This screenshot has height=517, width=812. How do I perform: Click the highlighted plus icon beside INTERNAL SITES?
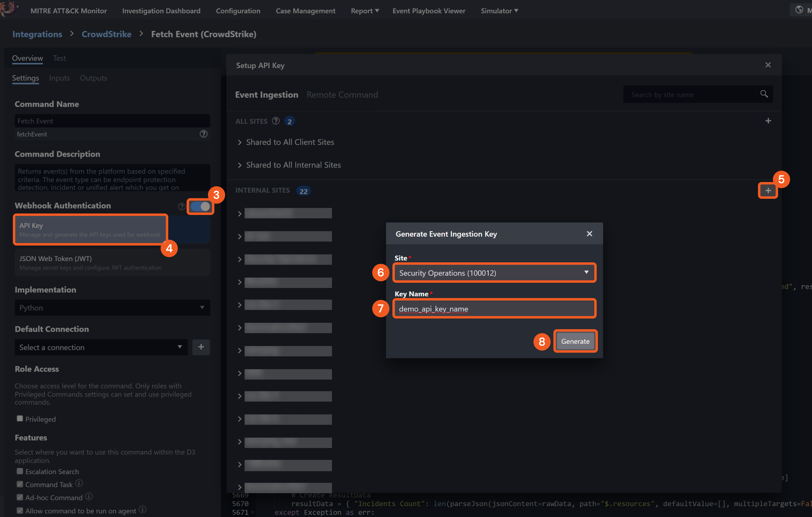(768, 190)
